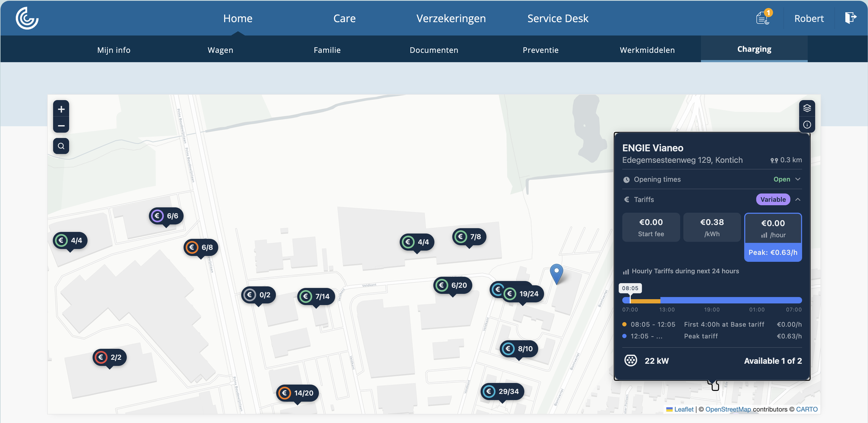Viewport: 868px width, 423px height.
Task: Click the 08:05 marker on the hourly tariff timeline
Action: [x=630, y=288]
